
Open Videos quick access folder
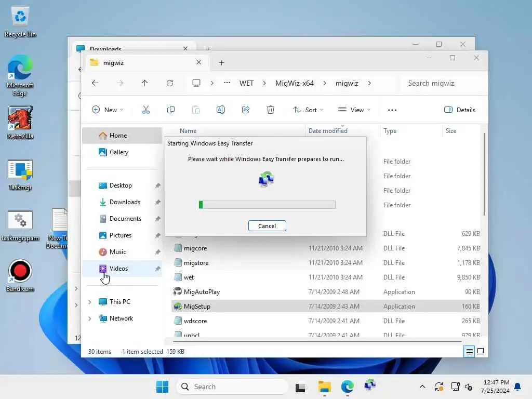[122, 269]
